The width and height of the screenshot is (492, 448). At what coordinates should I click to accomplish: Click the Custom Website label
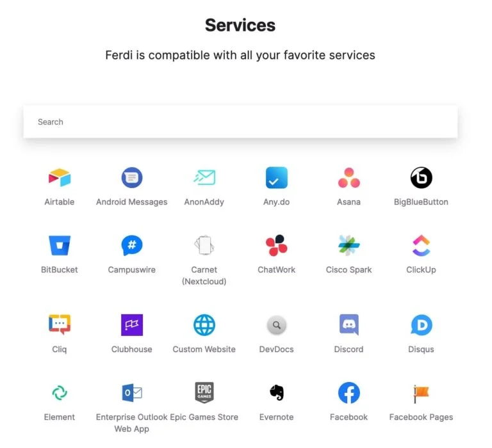click(x=204, y=349)
